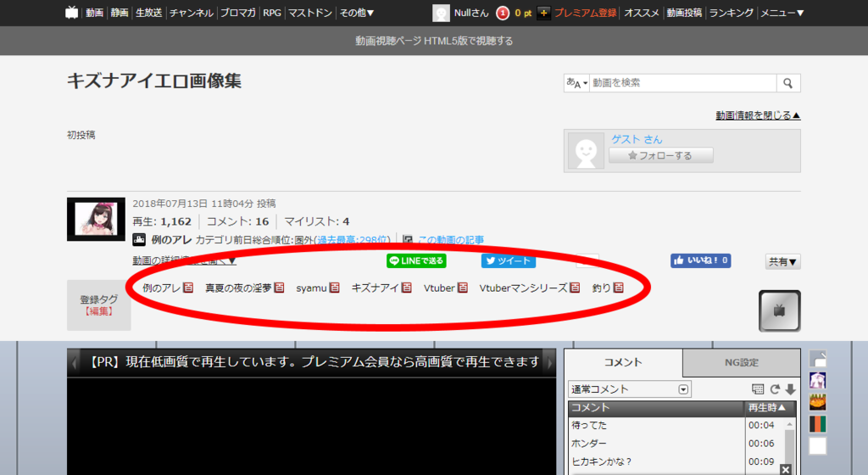Open the ゲスト さん uploader link

(637, 139)
